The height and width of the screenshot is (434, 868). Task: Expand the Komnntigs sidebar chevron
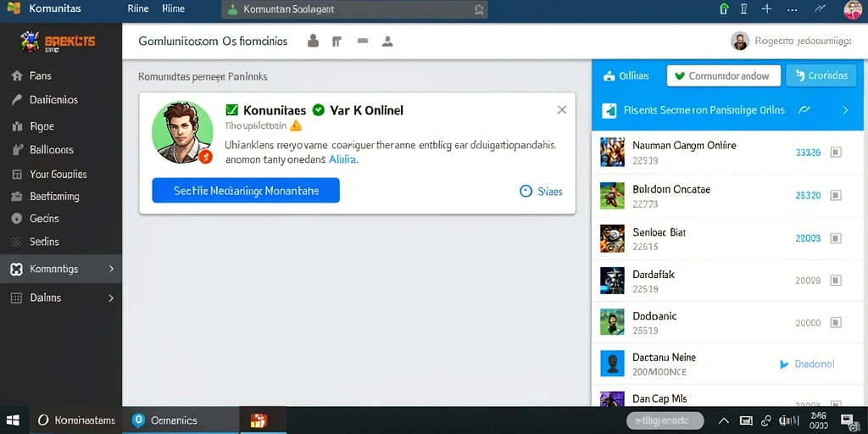[111, 269]
